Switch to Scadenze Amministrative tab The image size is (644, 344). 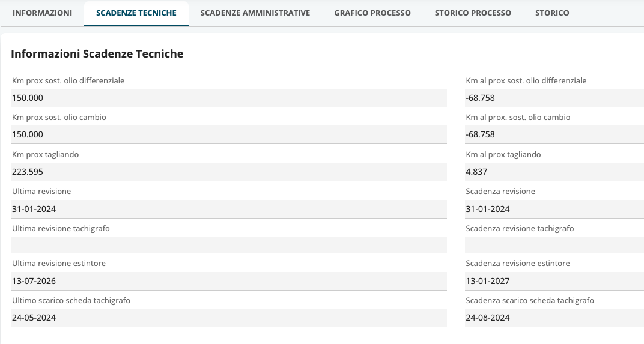click(x=255, y=13)
